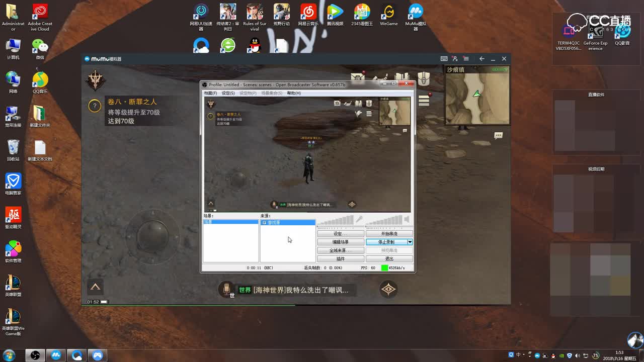The image size is (644, 362).
Task: Click the 全域来源 button in OBS
Action: tap(341, 250)
